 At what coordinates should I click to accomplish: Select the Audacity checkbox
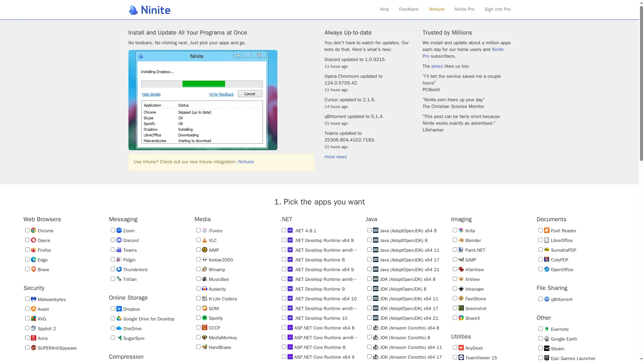tap(198, 289)
